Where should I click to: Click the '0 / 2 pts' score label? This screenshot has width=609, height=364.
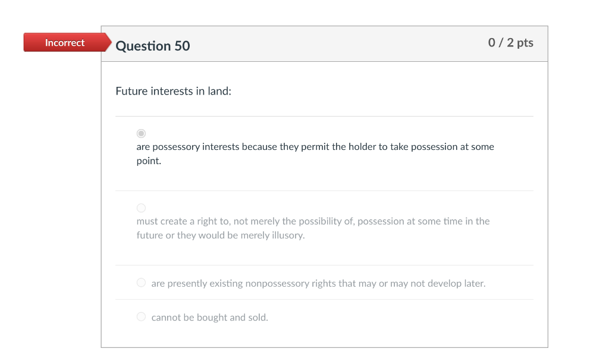click(510, 43)
